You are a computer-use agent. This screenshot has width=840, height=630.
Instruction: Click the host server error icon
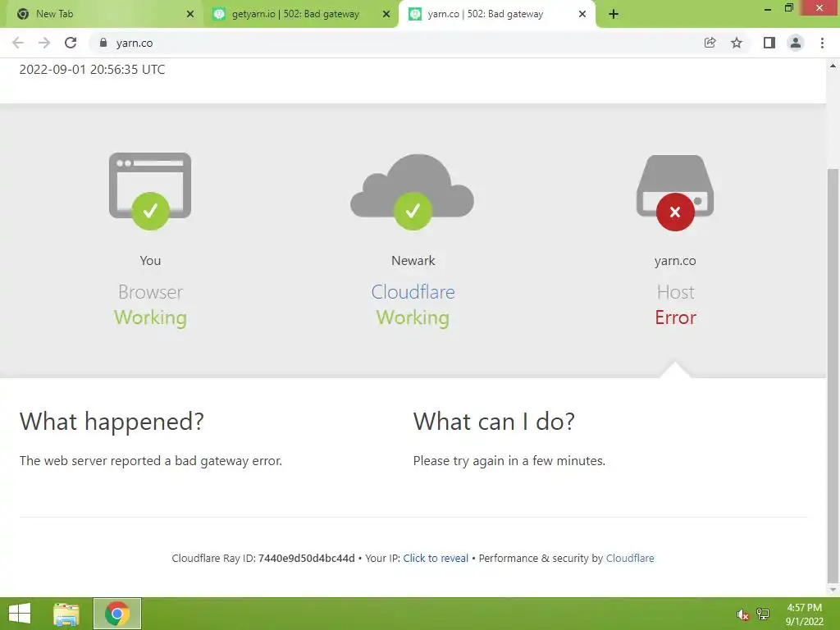[x=675, y=193]
